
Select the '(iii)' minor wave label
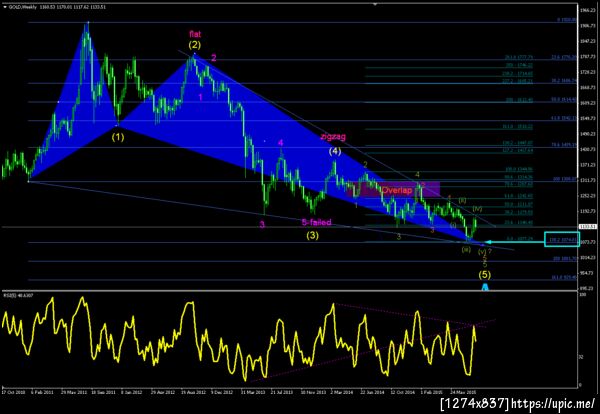[466, 249]
